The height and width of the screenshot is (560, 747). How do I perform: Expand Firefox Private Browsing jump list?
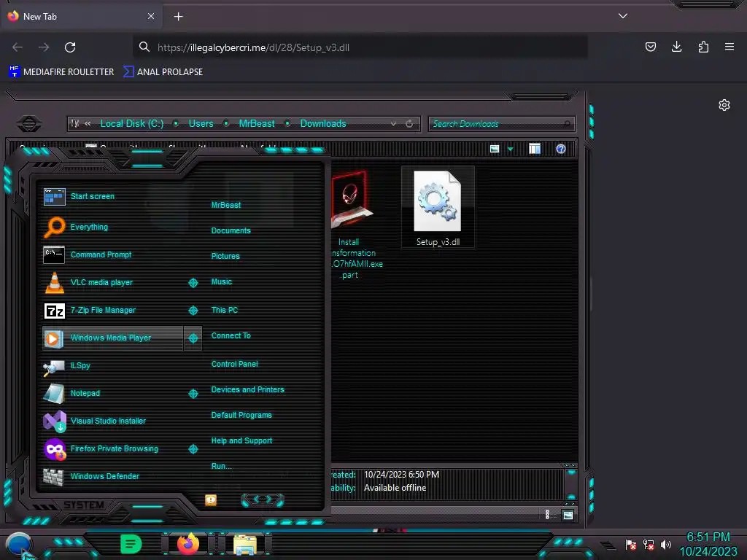(193, 449)
